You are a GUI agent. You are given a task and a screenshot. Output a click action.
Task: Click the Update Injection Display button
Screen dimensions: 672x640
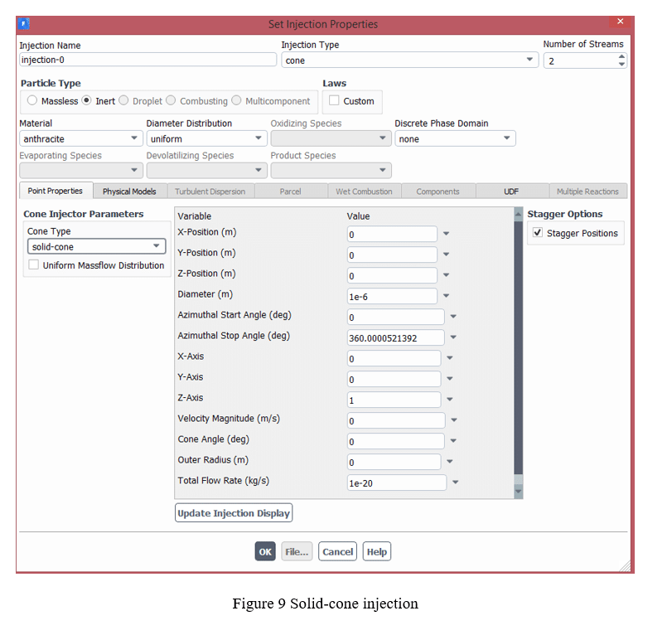coord(234,513)
